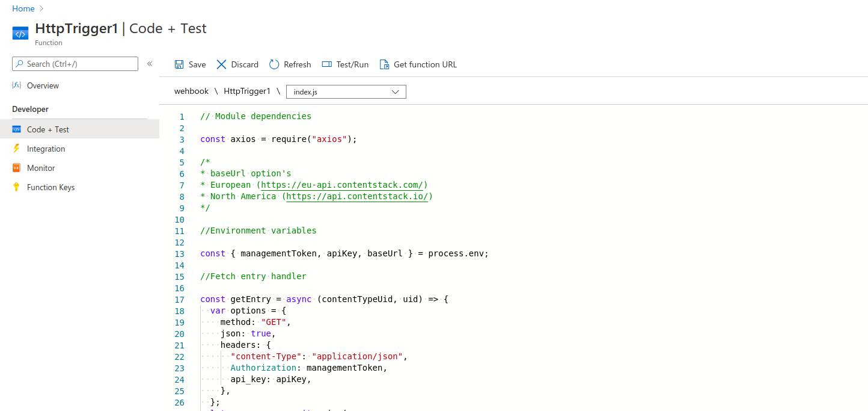Viewport: 868px width, 411px height.
Task: Click the method: "GET" code line
Action: (x=255, y=322)
